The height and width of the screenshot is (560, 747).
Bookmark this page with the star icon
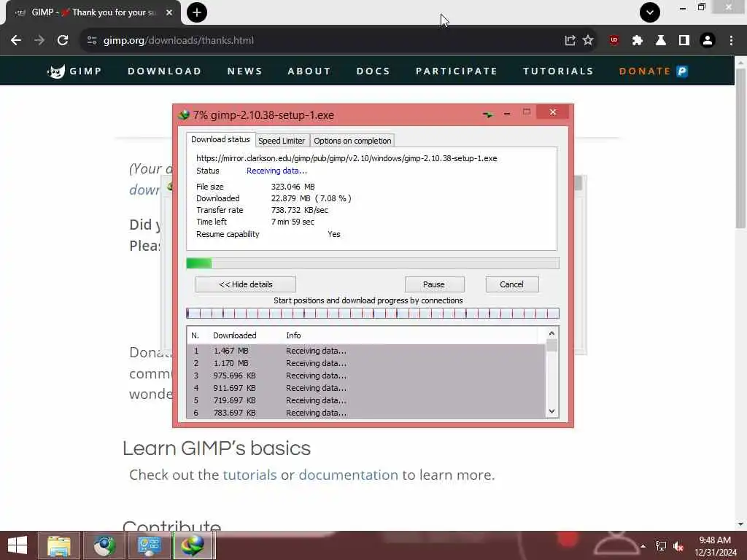589,41
